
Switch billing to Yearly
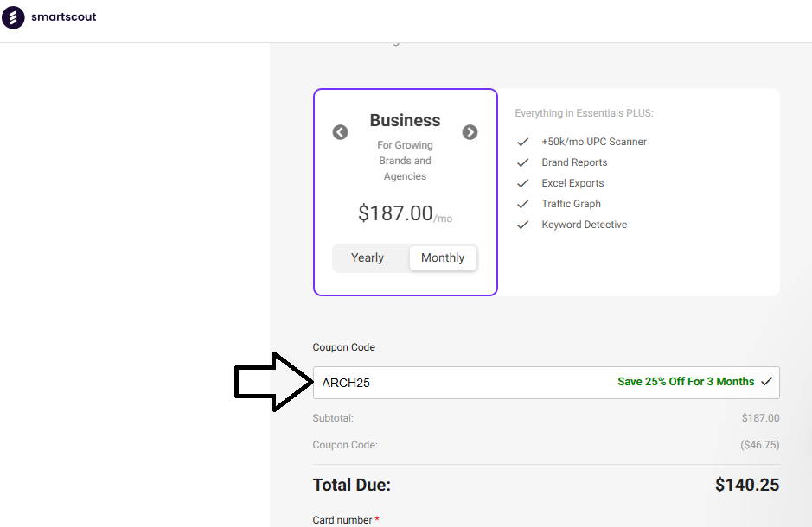click(x=368, y=257)
